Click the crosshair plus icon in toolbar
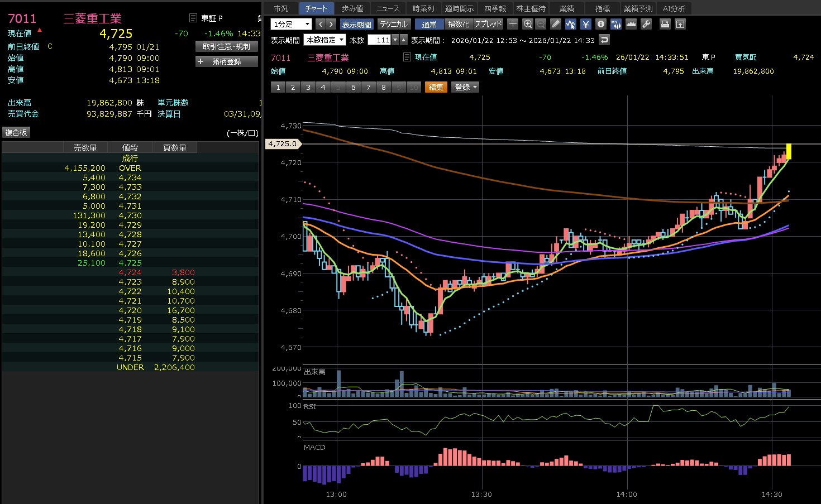Image resolution: width=821 pixels, height=504 pixels. pos(513,24)
